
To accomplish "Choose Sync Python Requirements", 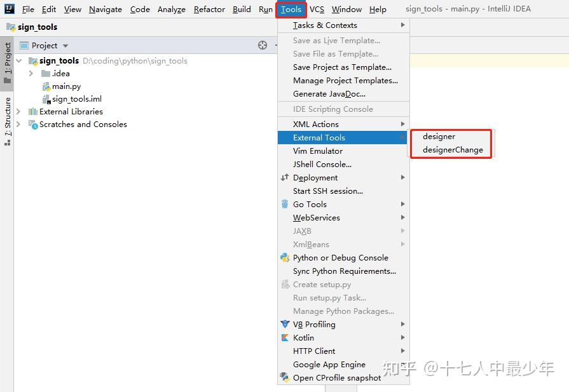I will 343,271.
